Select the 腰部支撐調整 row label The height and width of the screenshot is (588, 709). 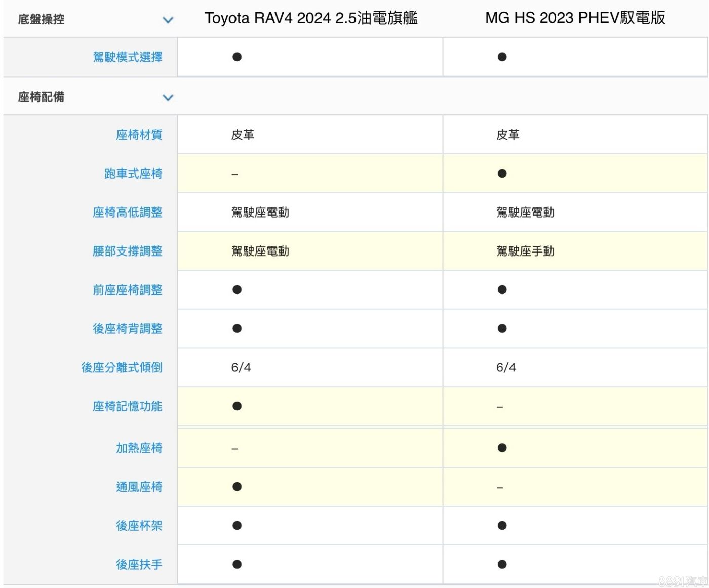coord(128,251)
